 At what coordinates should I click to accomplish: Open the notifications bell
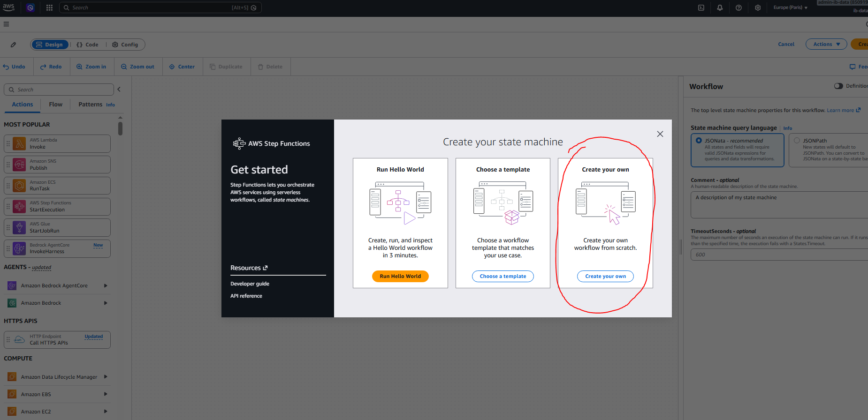[x=720, y=7]
